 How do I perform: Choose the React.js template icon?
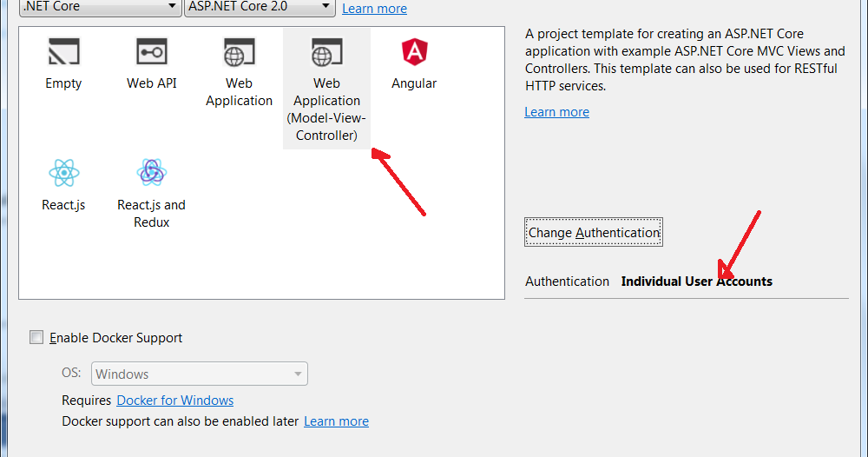(x=63, y=173)
